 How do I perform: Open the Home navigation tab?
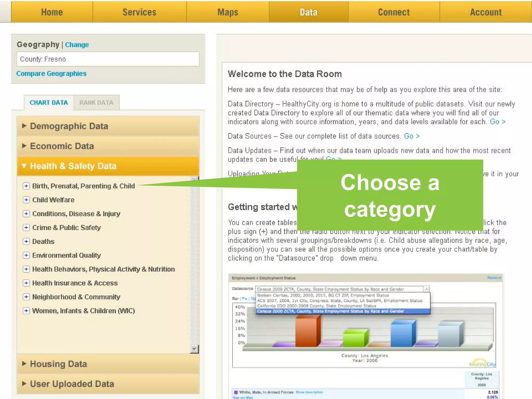(52, 12)
